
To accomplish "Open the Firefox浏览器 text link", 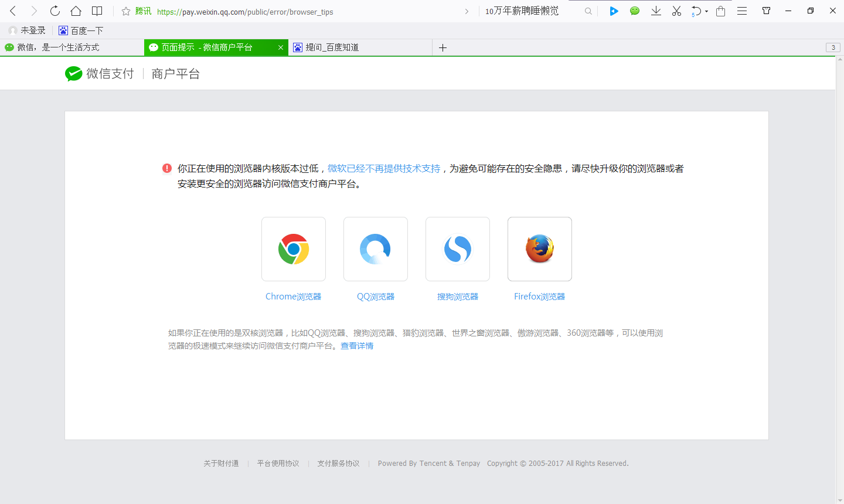I will (540, 297).
